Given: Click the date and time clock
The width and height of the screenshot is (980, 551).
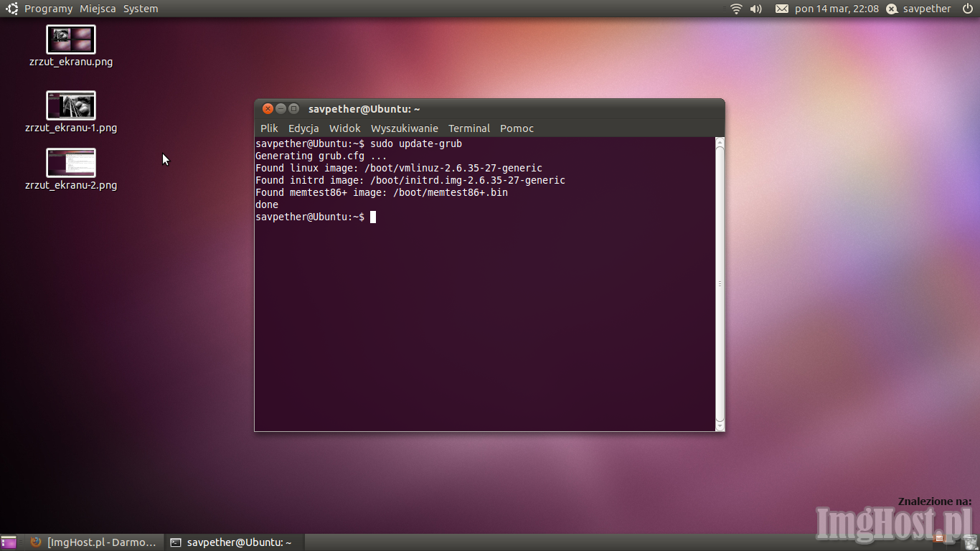Looking at the screenshot, I should pyautogui.click(x=837, y=9).
